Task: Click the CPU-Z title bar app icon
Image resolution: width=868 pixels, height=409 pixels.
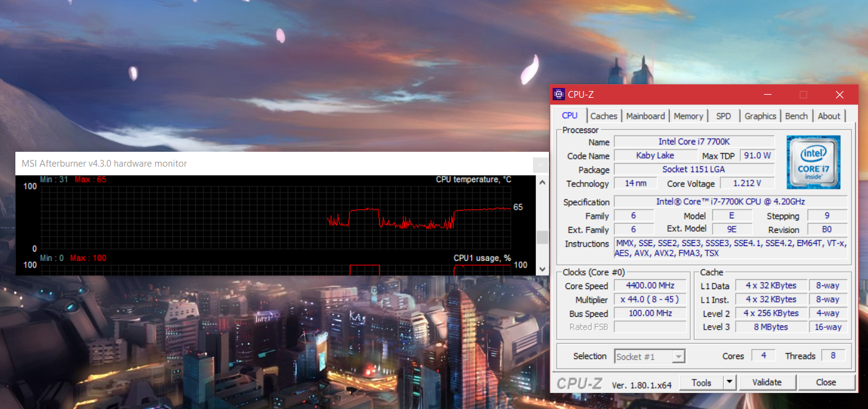Action: (559, 94)
